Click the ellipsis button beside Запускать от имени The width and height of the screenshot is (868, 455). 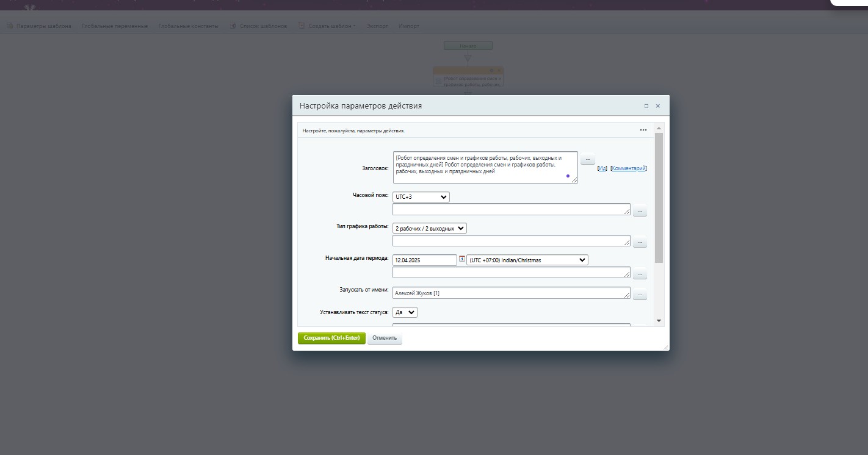pos(639,295)
